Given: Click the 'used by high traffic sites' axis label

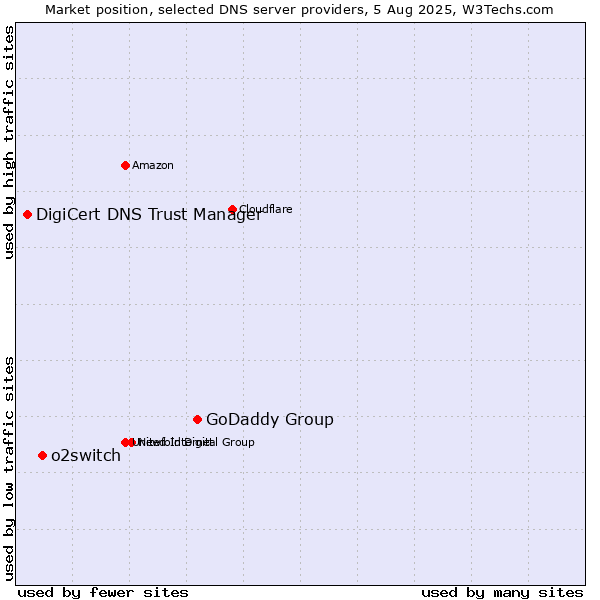Looking at the screenshot, I should tap(9, 142).
